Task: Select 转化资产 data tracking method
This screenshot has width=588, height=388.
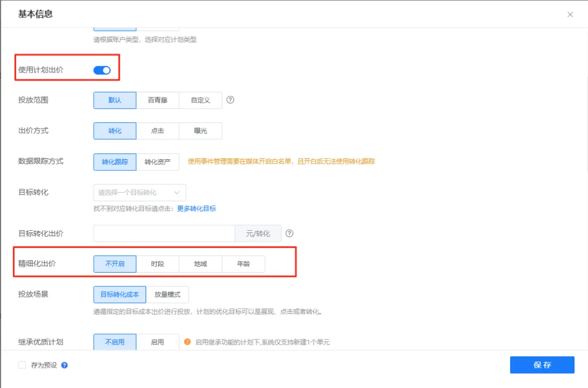Action: (x=157, y=162)
